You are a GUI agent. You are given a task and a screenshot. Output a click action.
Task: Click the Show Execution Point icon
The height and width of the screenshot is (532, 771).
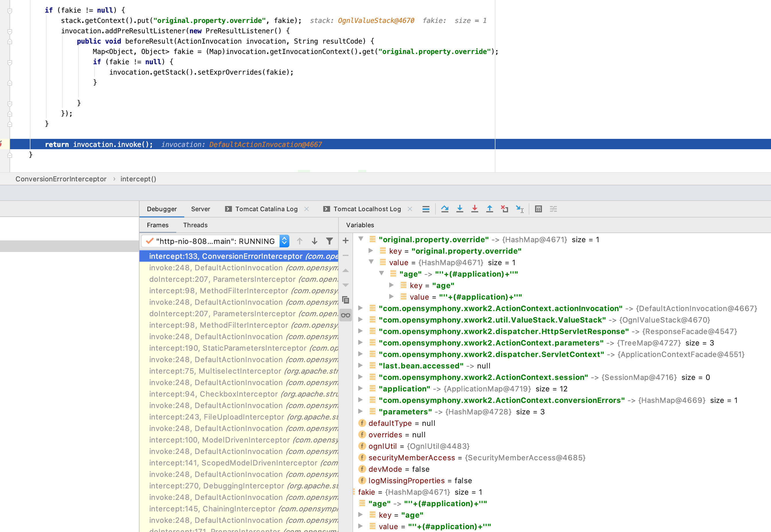tap(426, 209)
